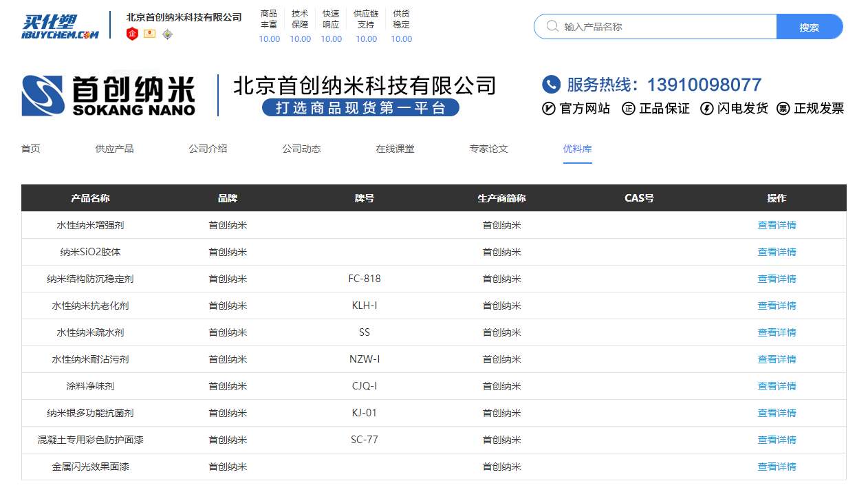Open 查看详情 for 涂料净味剂

pos(777,386)
